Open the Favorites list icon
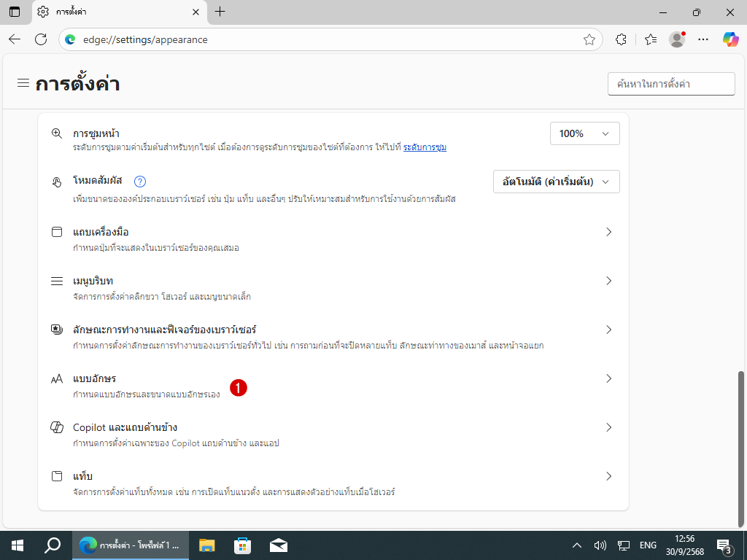The image size is (747, 560). click(x=650, y=39)
